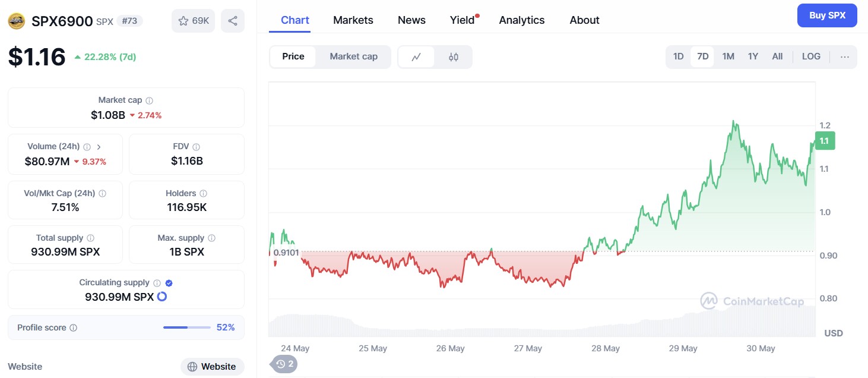Click the Holders info icon
The width and height of the screenshot is (868, 378).
[204, 194]
